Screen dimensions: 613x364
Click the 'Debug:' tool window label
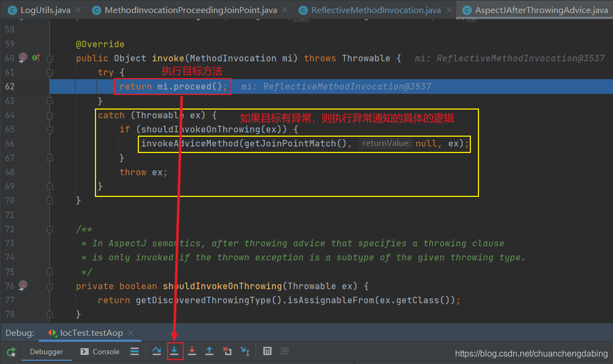click(20, 333)
